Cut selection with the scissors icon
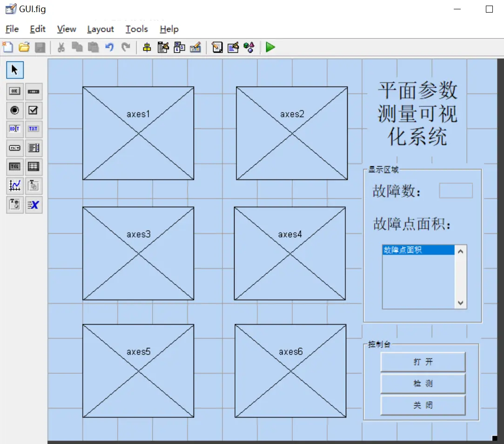Viewport: 504px width, 444px height. [61, 48]
